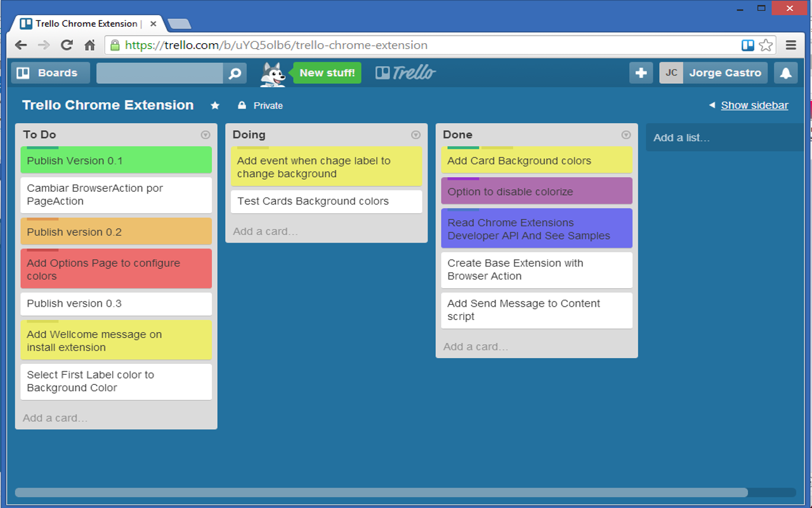Focus the Trello search box

(160, 73)
